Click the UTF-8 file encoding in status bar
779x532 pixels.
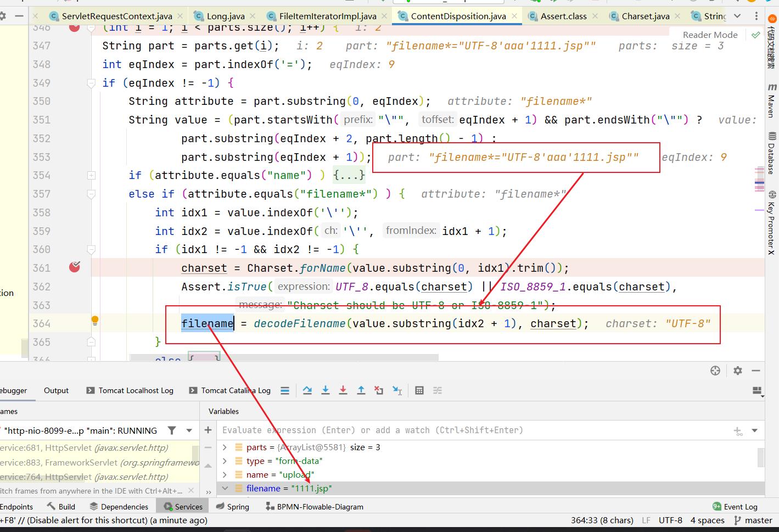pos(670,520)
